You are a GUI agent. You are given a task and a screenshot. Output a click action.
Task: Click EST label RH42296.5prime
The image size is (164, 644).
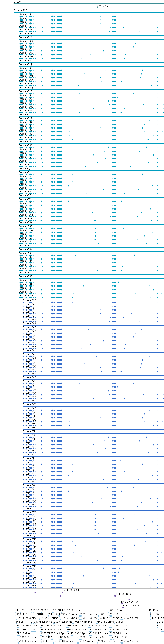click(x=76, y=630)
